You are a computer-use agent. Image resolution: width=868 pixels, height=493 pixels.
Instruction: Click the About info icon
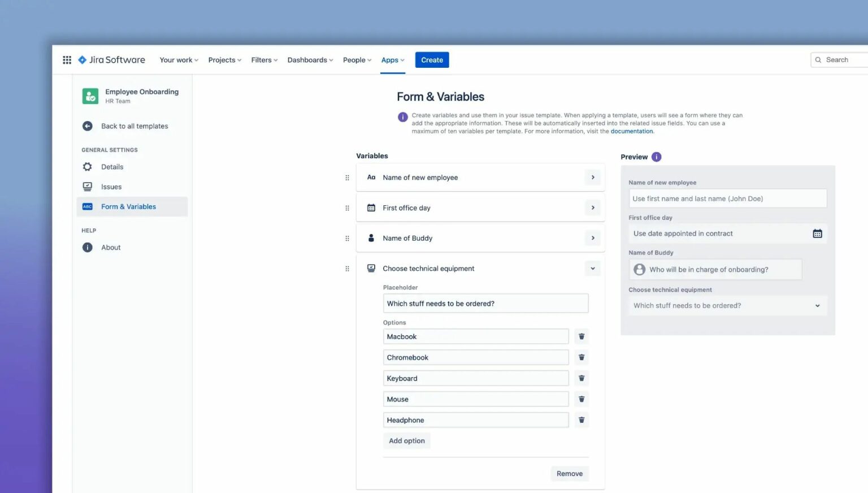pyautogui.click(x=87, y=247)
